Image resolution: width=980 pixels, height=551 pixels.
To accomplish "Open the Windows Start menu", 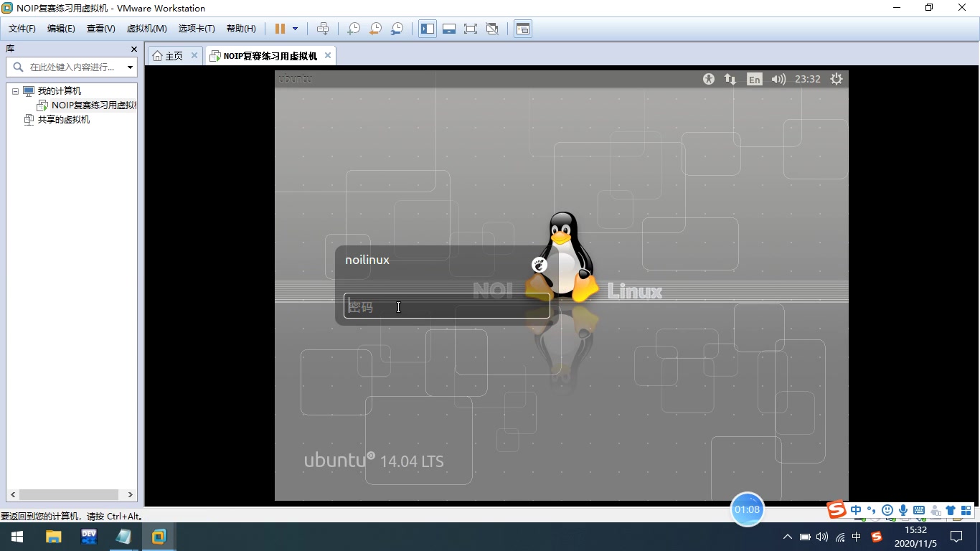I will tap(17, 537).
